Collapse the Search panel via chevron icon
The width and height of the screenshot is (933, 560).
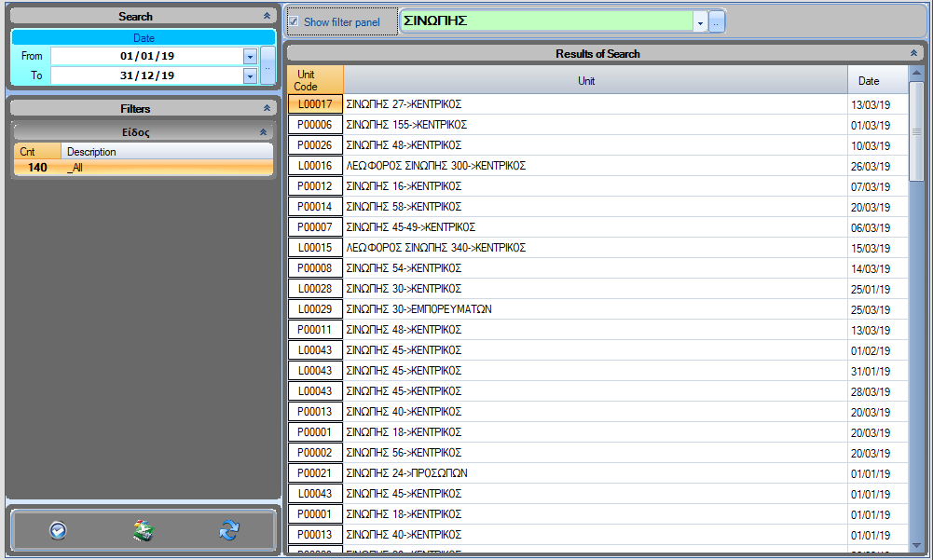(x=268, y=17)
